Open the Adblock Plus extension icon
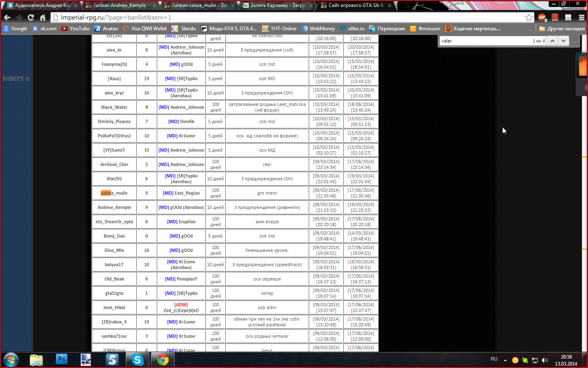Image resolution: width=588 pixels, height=368 pixels. pyautogui.click(x=542, y=18)
